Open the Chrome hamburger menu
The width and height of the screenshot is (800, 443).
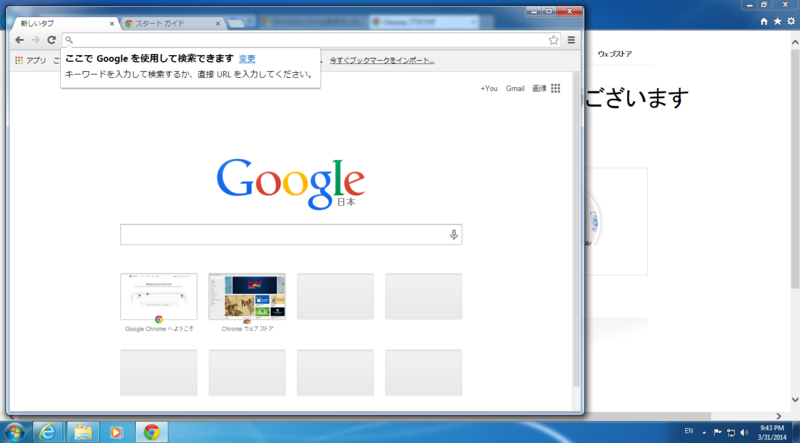click(571, 40)
